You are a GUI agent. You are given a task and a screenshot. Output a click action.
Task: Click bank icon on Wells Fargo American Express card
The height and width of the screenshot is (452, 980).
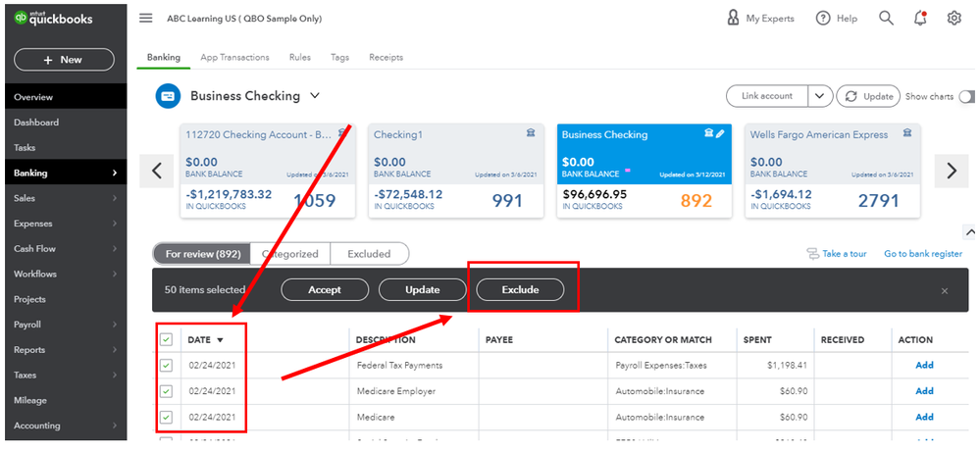pos(906,133)
